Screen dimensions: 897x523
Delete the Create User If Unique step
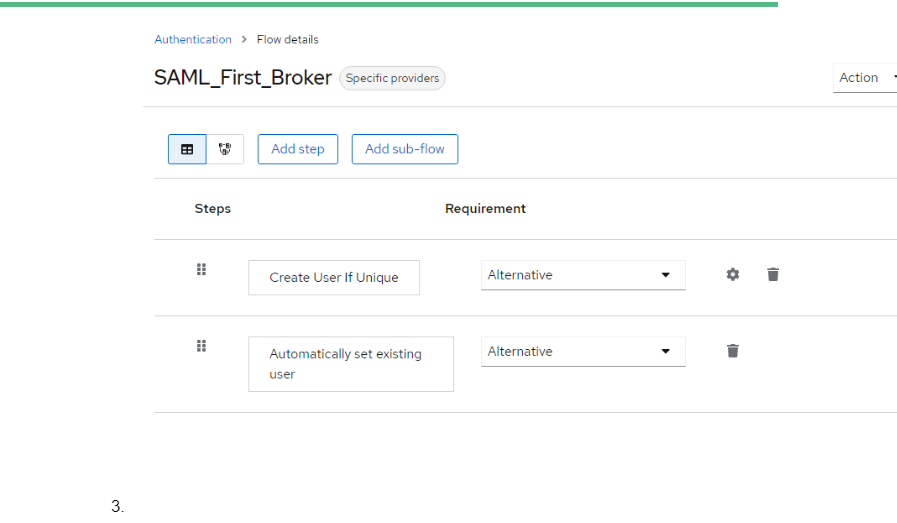(x=773, y=275)
